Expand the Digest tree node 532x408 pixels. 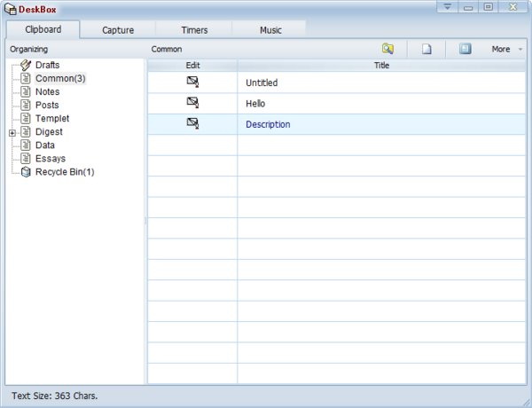pos(12,132)
